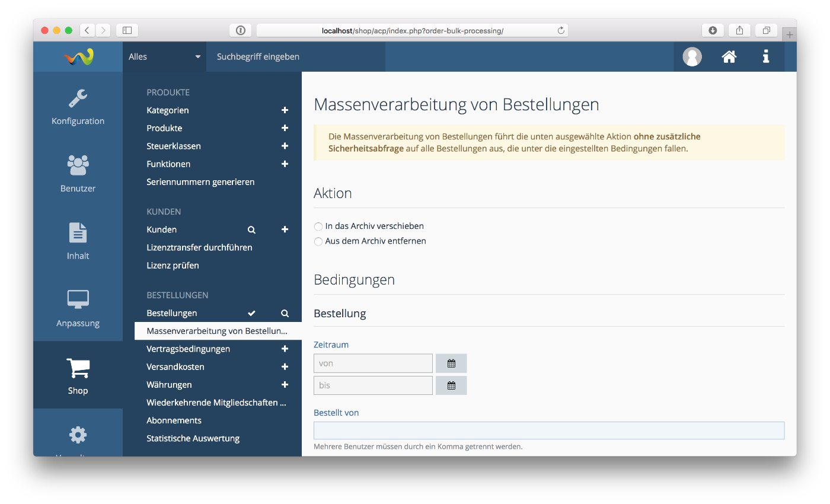Open the user avatar menu
This screenshot has width=830, height=504.
(692, 57)
